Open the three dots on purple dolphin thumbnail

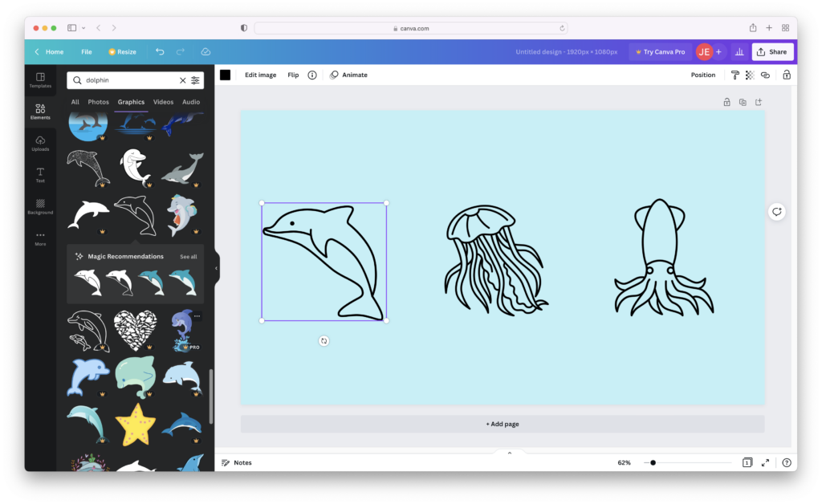[197, 316]
